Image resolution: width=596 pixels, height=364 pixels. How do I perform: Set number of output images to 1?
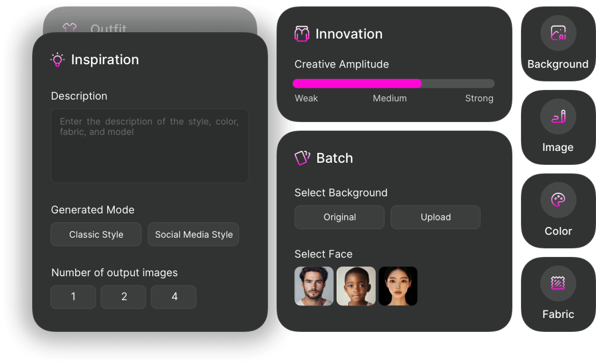point(73,297)
